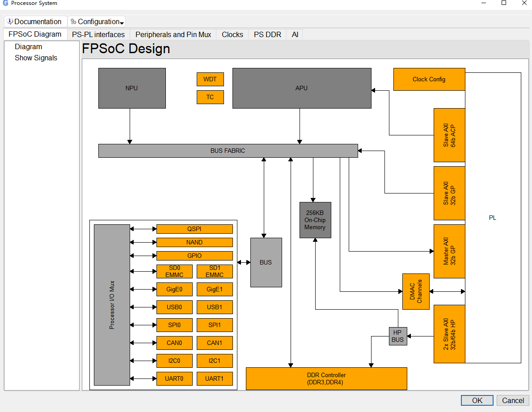Click the PL region label
The height and width of the screenshot is (412, 532).
pos(493,218)
